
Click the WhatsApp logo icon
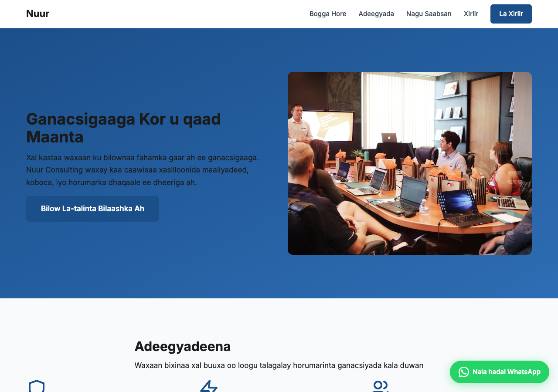pyautogui.click(x=463, y=372)
